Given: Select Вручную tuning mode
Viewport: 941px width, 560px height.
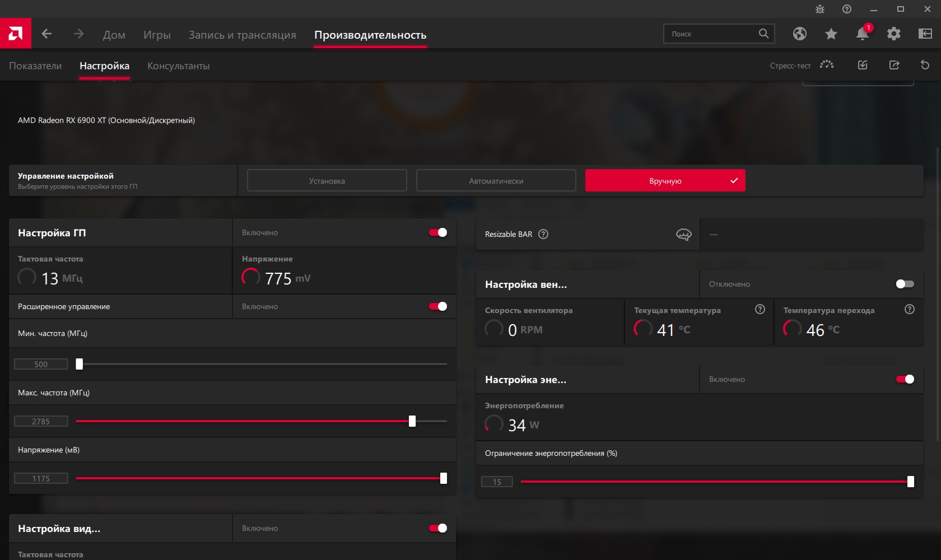Looking at the screenshot, I should 665,180.
